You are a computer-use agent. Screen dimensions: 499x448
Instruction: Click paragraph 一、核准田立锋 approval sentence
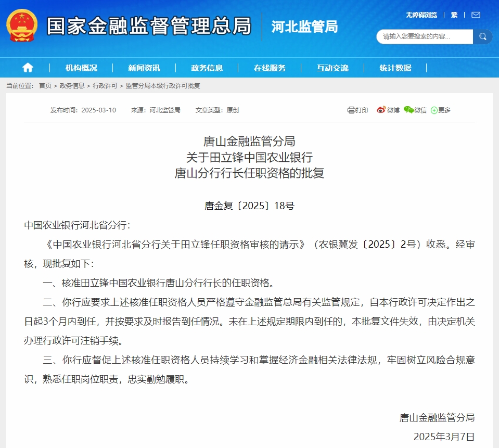tap(159, 283)
